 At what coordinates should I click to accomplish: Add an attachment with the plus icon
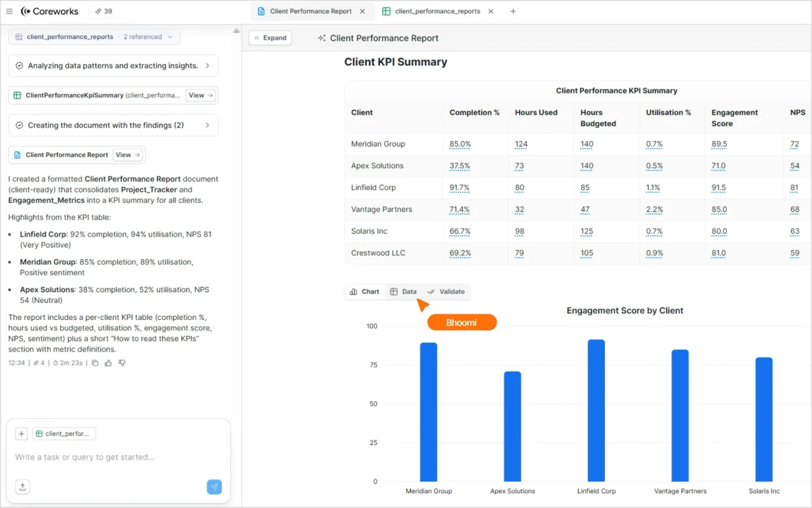pos(21,433)
